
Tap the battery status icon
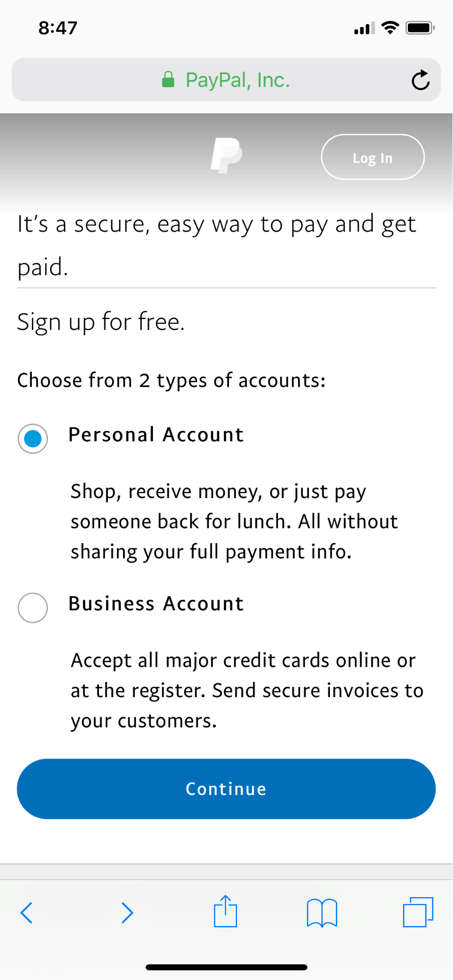tap(420, 28)
